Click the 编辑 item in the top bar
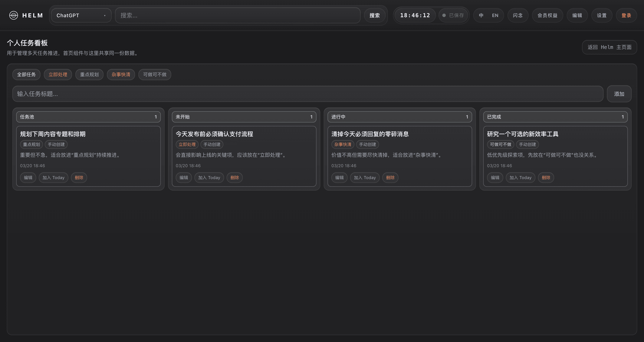644x342 pixels. [x=577, y=15]
